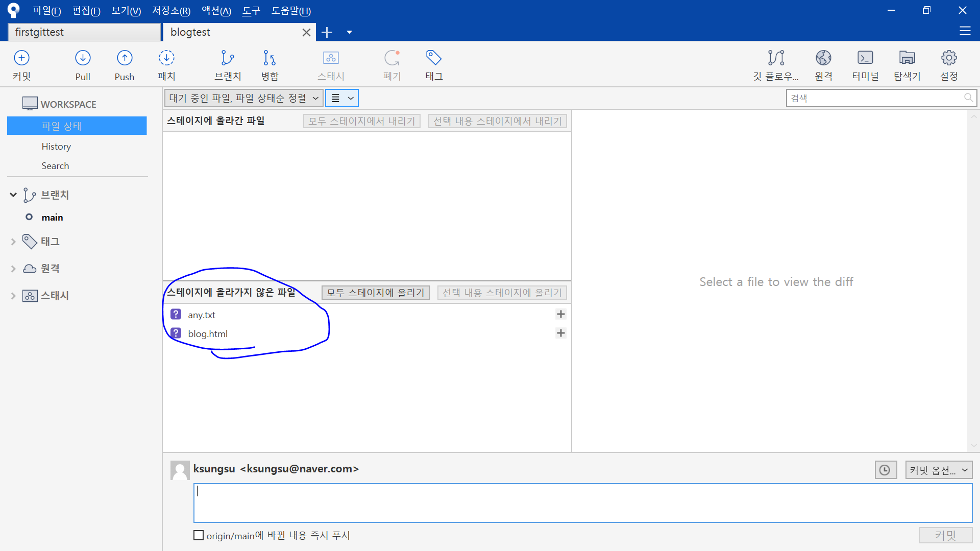Screen dimensions: 980x551
Task: Click the Commit (커밋) button at bottom right
Action: pyautogui.click(x=945, y=535)
